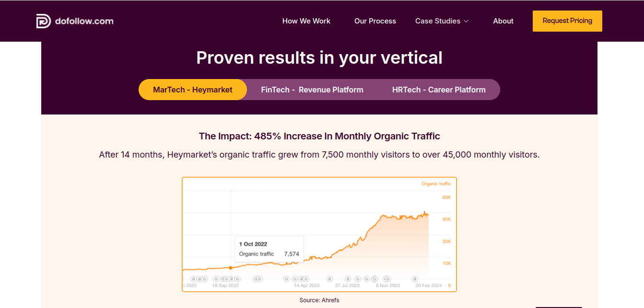Click the 14 Apr 2023 date label
This screenshot has height=308, width=644.
(307, 285)
